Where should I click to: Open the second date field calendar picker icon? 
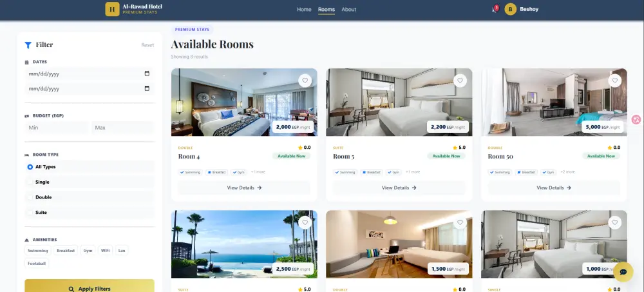pos(147,88)
